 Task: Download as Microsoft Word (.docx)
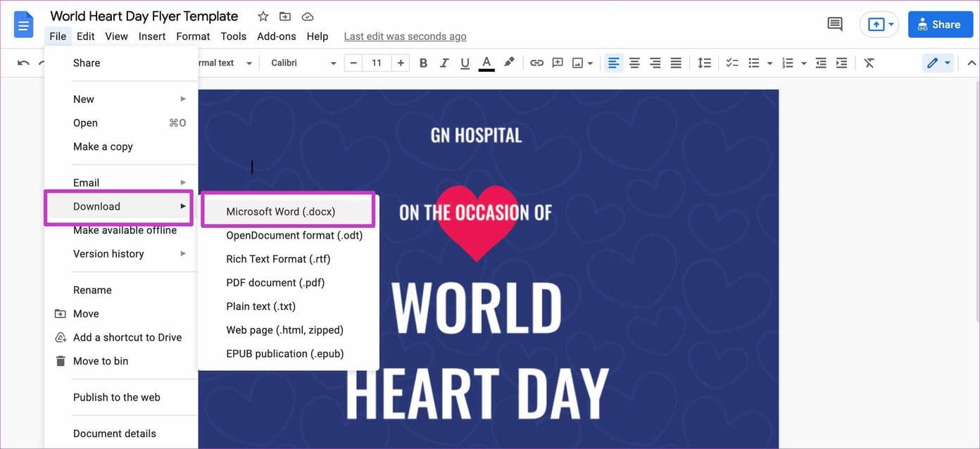tap(288, 211)
